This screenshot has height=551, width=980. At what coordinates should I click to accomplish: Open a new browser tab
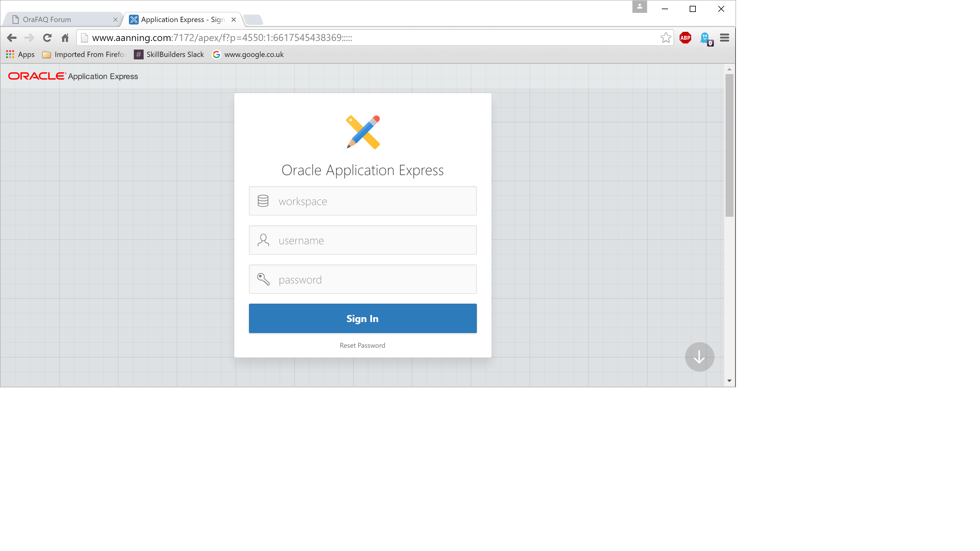(x=253, y=19)
